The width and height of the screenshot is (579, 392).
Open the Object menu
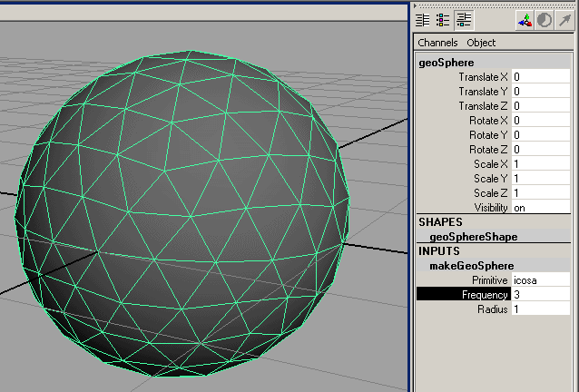pyautogui.click(x=481, y=43)
